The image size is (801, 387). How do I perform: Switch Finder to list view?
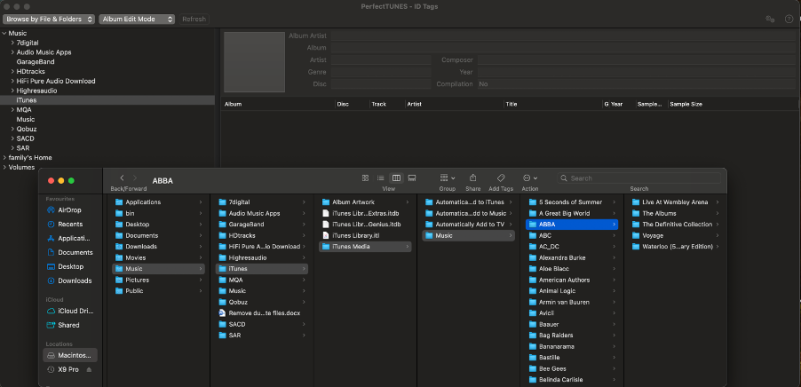coord(381,178)
